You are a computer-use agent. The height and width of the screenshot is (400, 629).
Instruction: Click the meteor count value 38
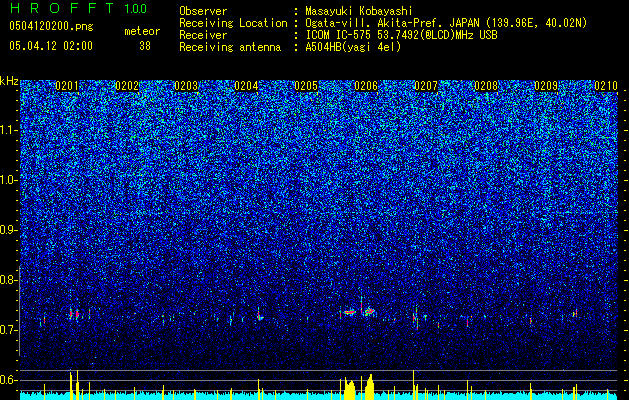pos(145,46)
